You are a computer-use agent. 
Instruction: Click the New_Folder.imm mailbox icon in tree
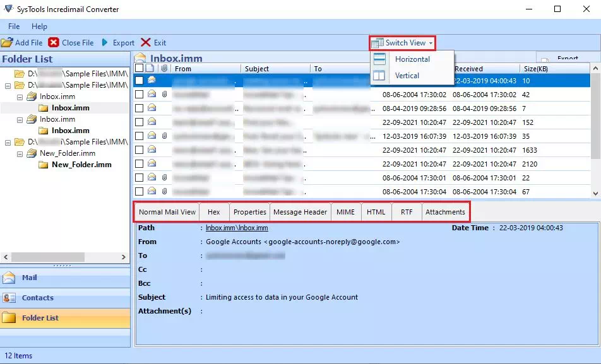point(32,153)
